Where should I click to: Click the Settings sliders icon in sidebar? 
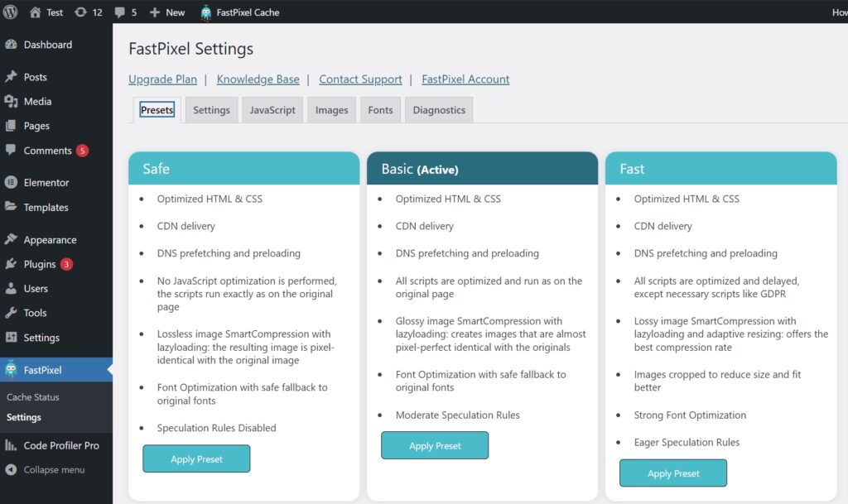click(11, 337)
